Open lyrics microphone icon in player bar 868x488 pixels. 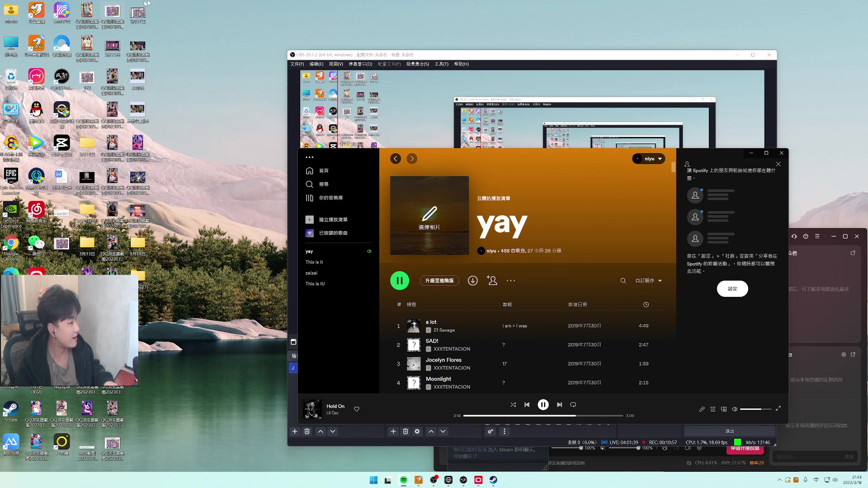pyautogui.click(x=702, y=409)
